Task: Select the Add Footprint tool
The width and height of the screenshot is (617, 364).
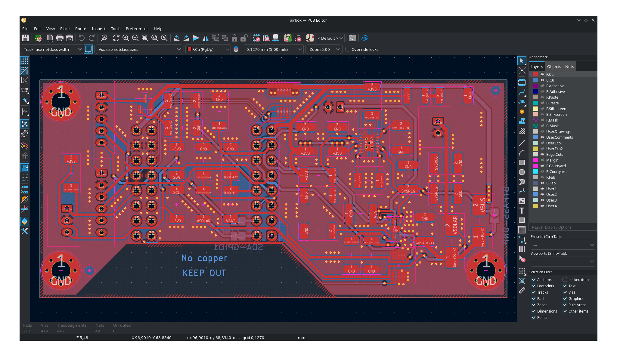Action: click(x=522, y=83)
